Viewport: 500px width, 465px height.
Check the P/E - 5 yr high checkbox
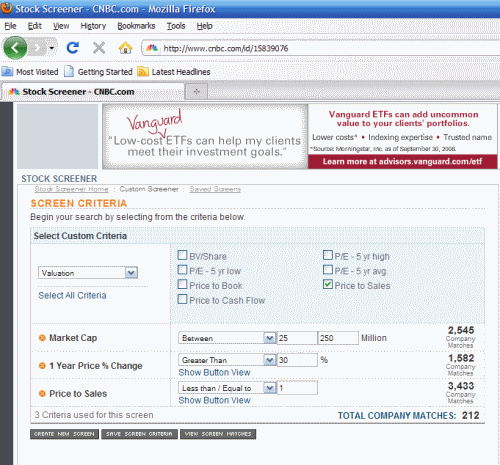pyautogui.click(x=328, y=255)
